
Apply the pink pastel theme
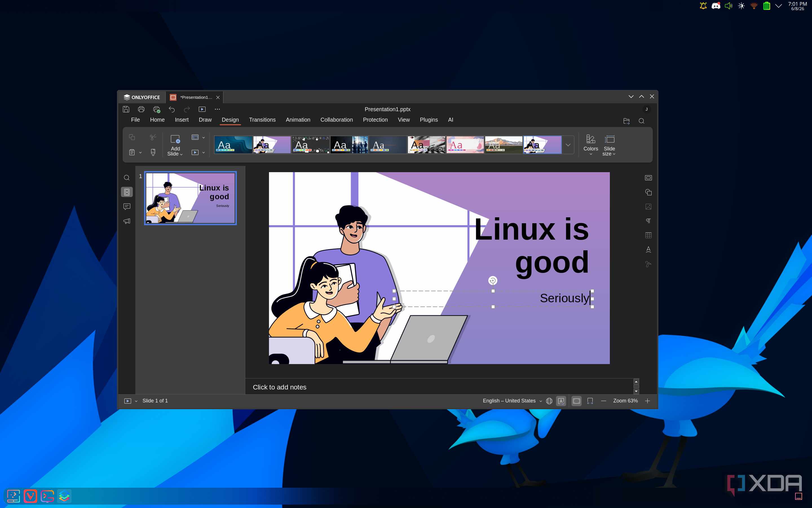(465, 145)
